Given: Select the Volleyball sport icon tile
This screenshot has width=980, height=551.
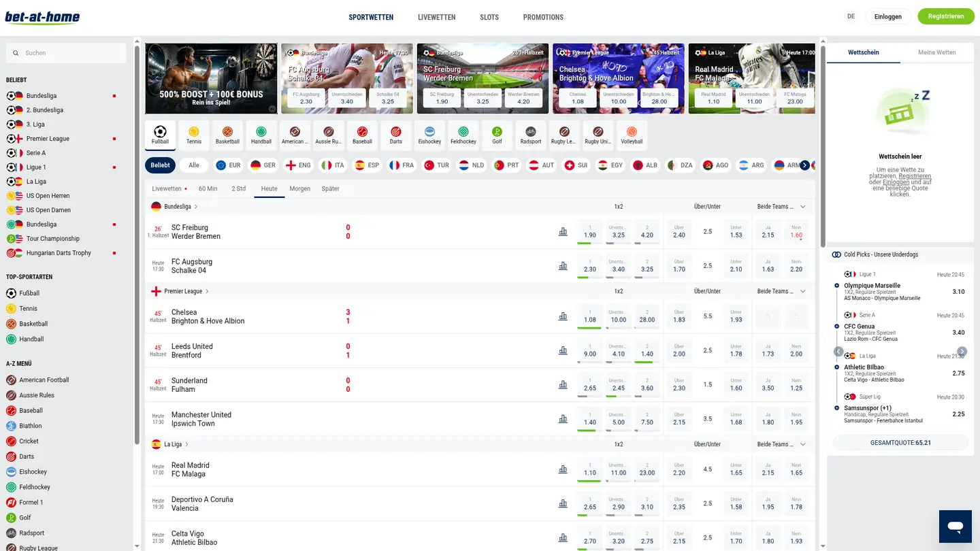Looking at the screenshot, I should pos(632,135).
